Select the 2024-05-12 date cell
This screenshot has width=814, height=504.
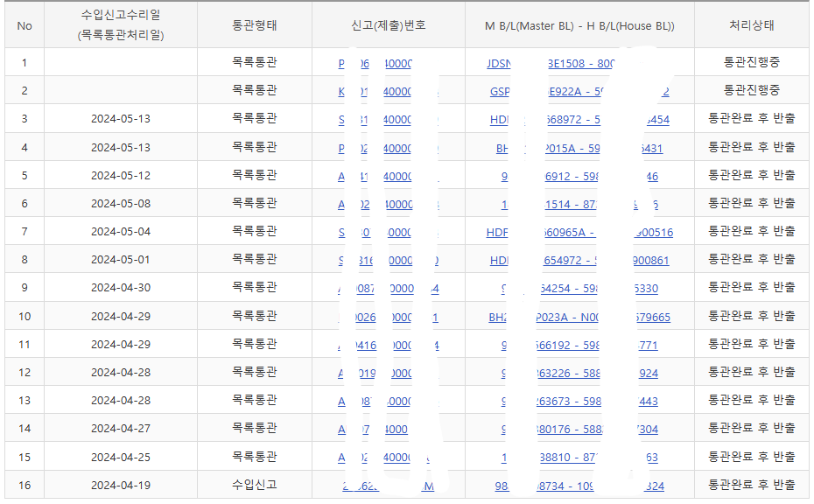[120, 175]
